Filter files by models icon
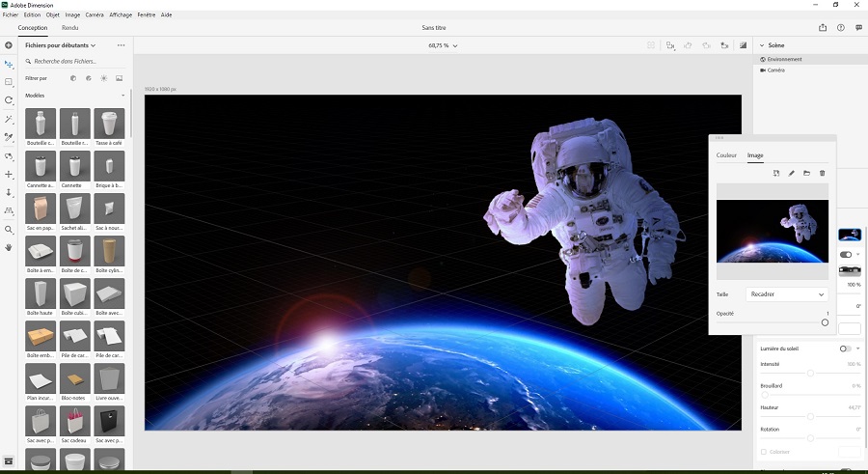 (x=73, y=78)
